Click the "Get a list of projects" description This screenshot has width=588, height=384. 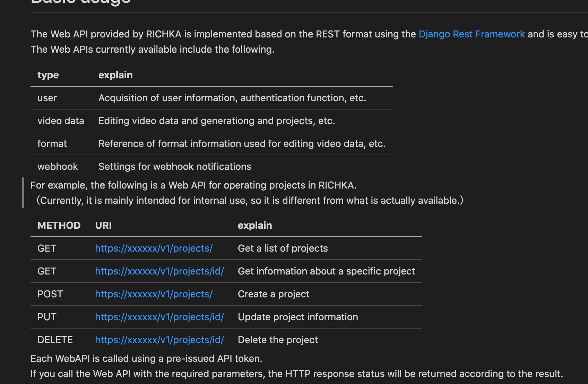283,248
